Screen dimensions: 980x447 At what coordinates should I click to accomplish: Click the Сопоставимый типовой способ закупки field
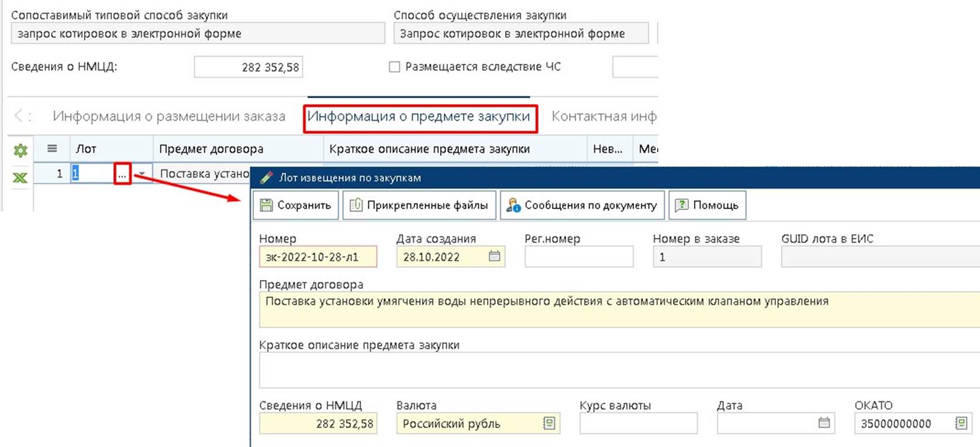[x=198, y=33]
